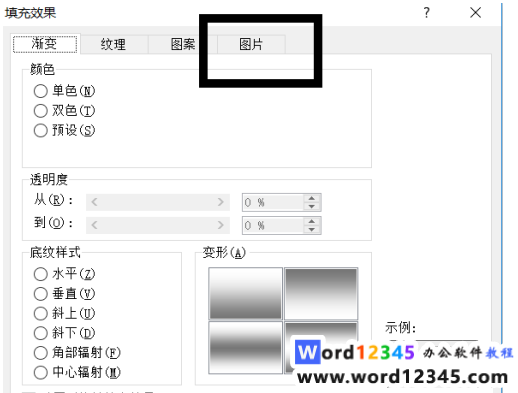Select 中心辐射(M) shading style
Viewport: 518px width, 393px height.
point(40,372)
